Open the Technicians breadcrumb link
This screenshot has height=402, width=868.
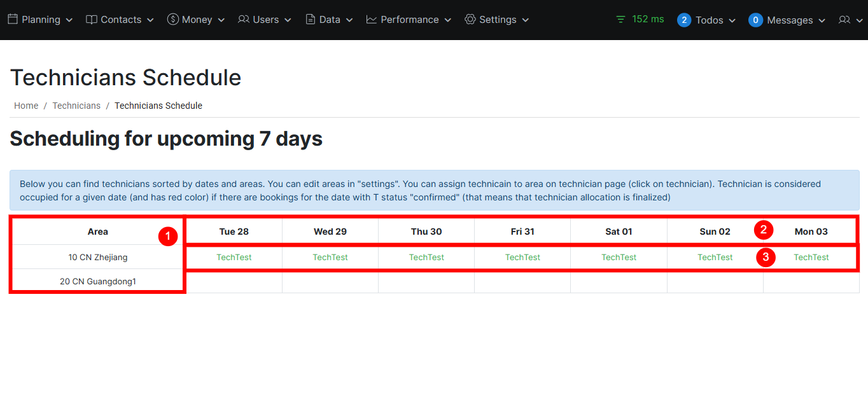point(76,106)
